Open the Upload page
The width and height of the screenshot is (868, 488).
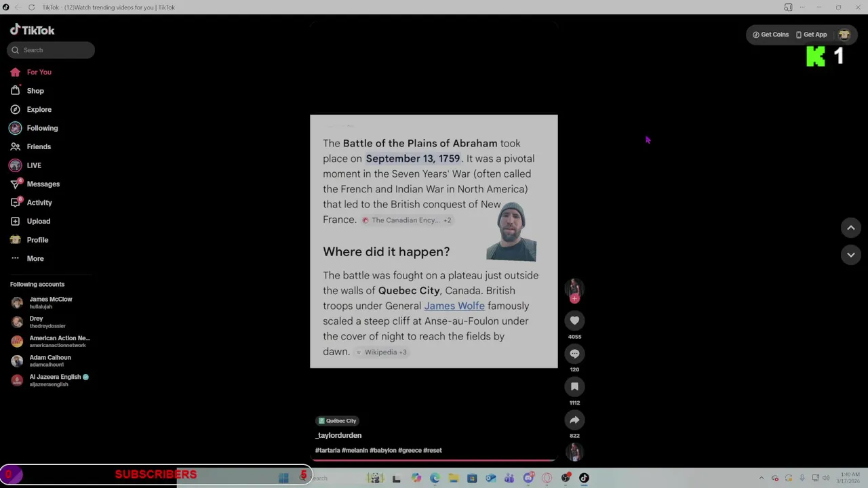31,221
